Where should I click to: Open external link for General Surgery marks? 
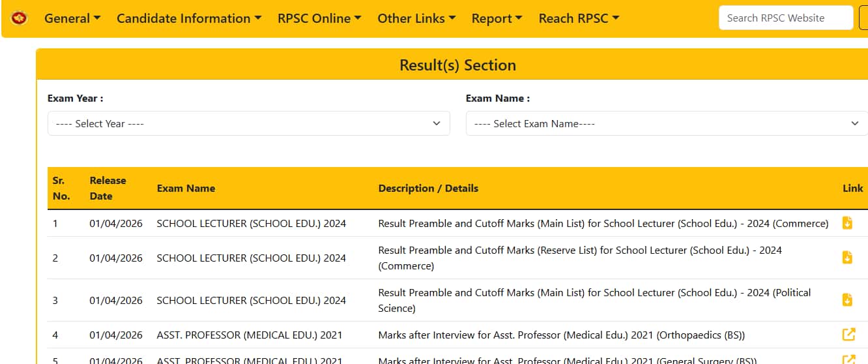(x=848, y=359)
